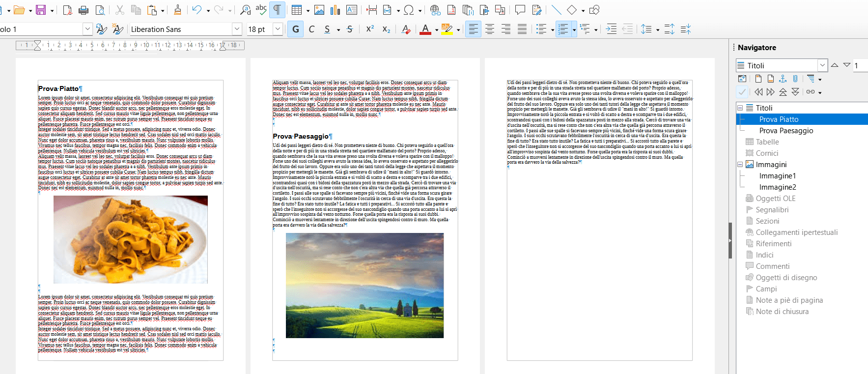The width and height of the screenshot is (868, 374).
Task: Apply the yellow highlighting color
Action: [x=447, y=29]
